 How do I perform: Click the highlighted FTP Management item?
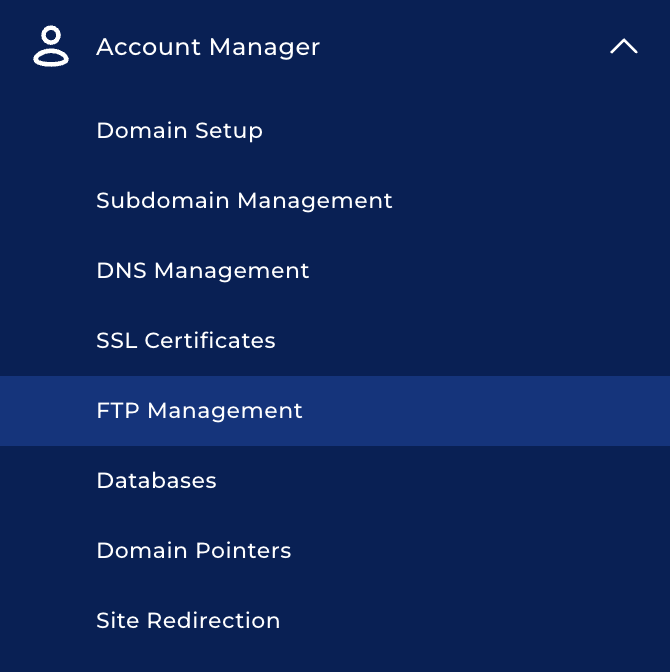199,411
